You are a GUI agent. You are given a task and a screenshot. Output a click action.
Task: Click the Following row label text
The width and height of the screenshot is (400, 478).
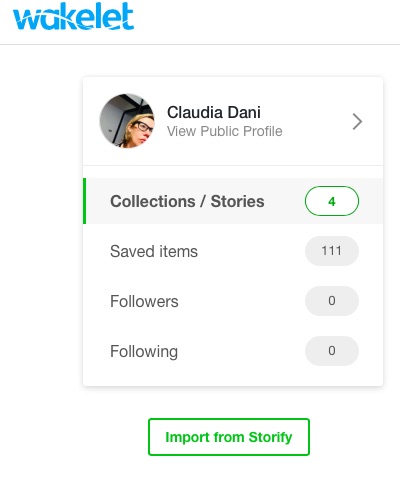click(x=144, y=352)
